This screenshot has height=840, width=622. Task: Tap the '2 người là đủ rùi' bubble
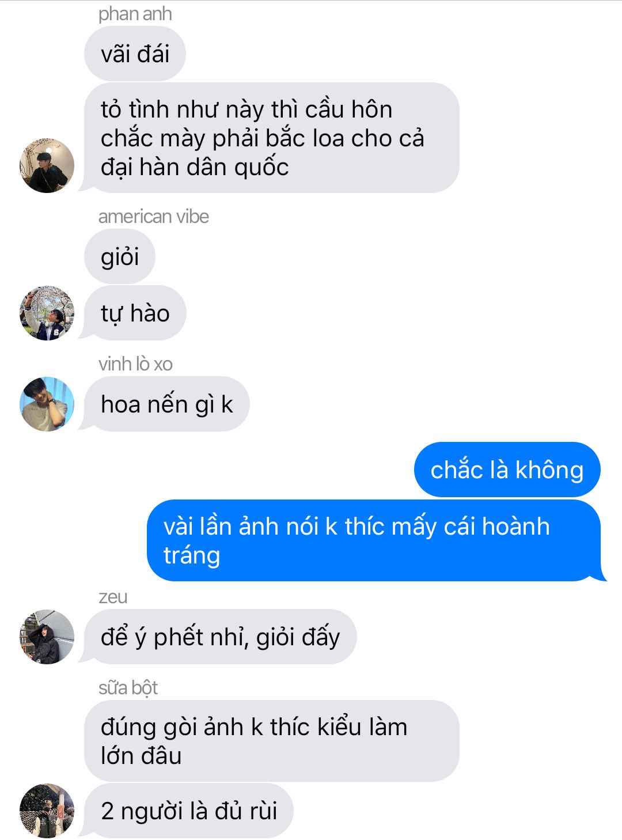coord(189,811)
